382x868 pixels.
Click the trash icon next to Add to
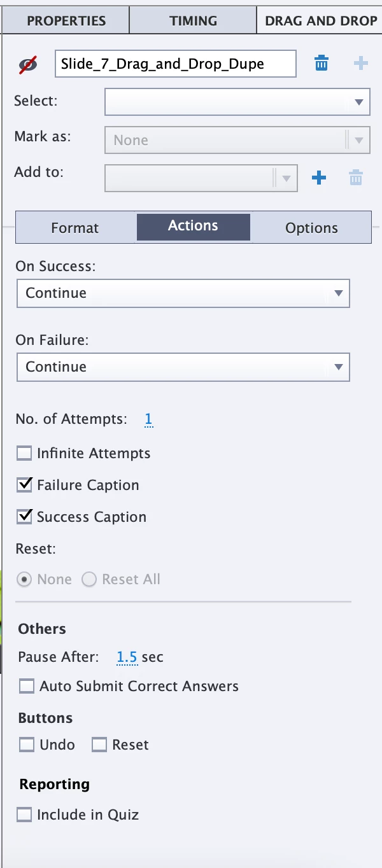coord(356,178)
